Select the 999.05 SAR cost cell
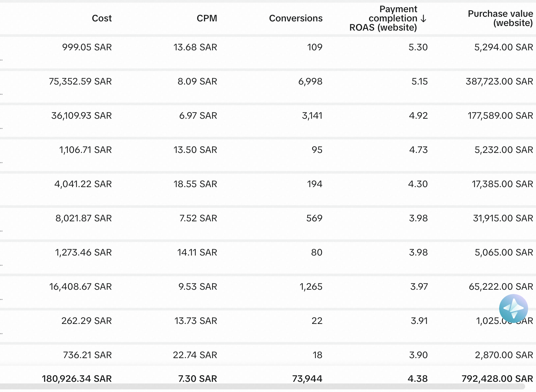 [87, 47]
